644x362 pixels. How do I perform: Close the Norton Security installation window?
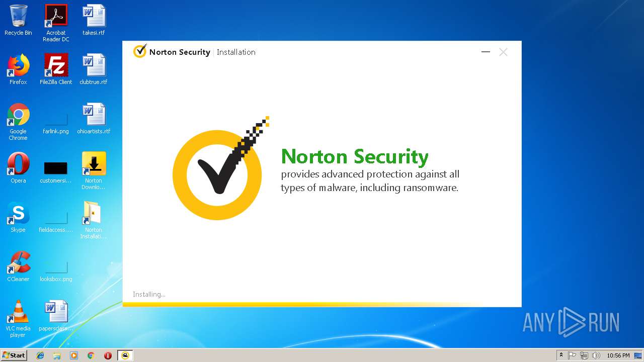(503, 52)
